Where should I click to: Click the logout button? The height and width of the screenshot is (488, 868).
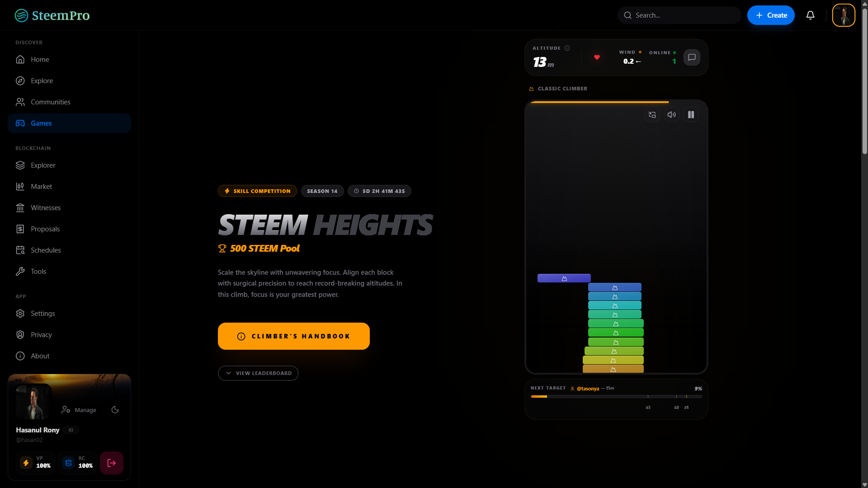pos(112,463)
